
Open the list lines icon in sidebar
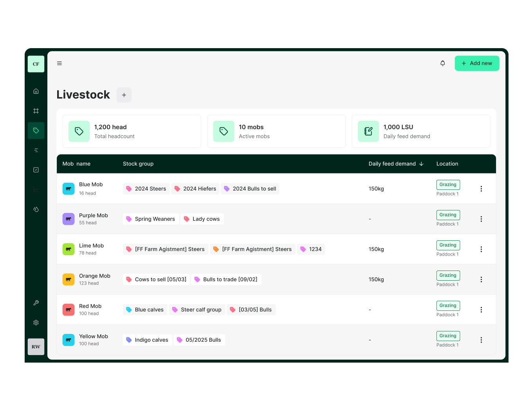point(36,150)
